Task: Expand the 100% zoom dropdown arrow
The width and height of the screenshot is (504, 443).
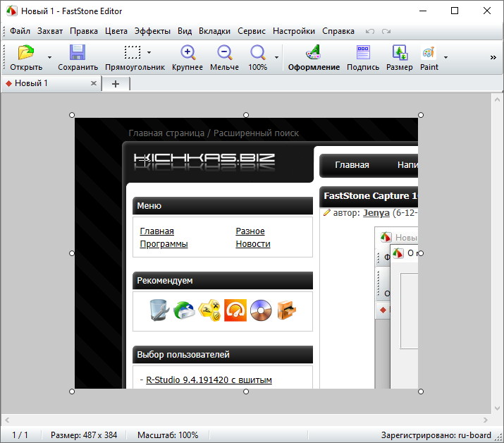Action: (x=276, y=57)
